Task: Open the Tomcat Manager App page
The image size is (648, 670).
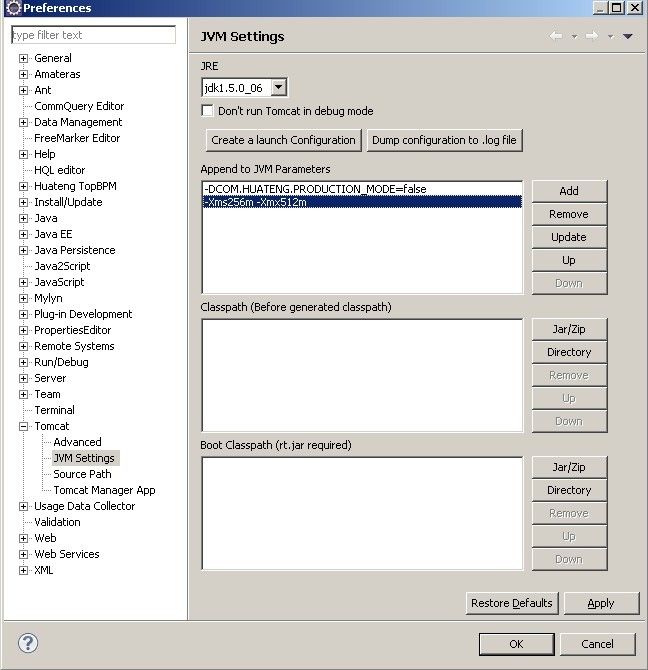Action: click(104, 490)
